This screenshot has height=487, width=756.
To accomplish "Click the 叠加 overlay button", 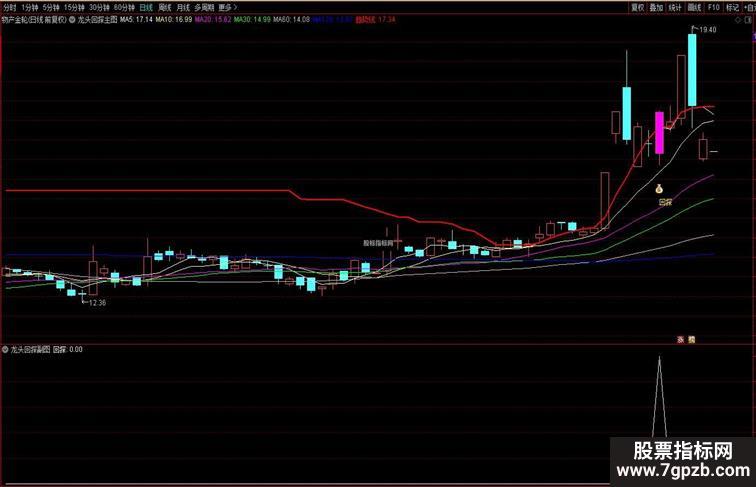I will [x=656, y=7].
